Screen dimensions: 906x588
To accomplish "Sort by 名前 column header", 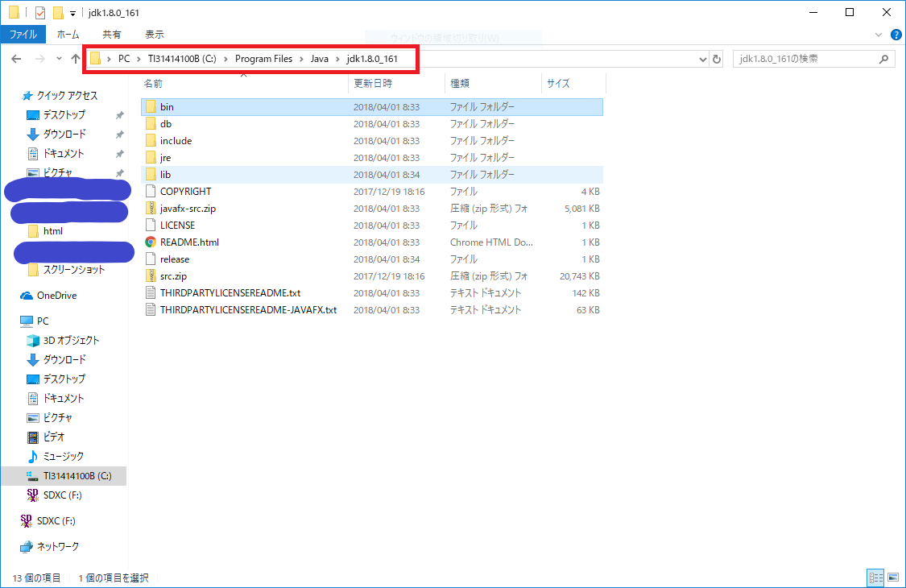I will (x=154, y=84).
